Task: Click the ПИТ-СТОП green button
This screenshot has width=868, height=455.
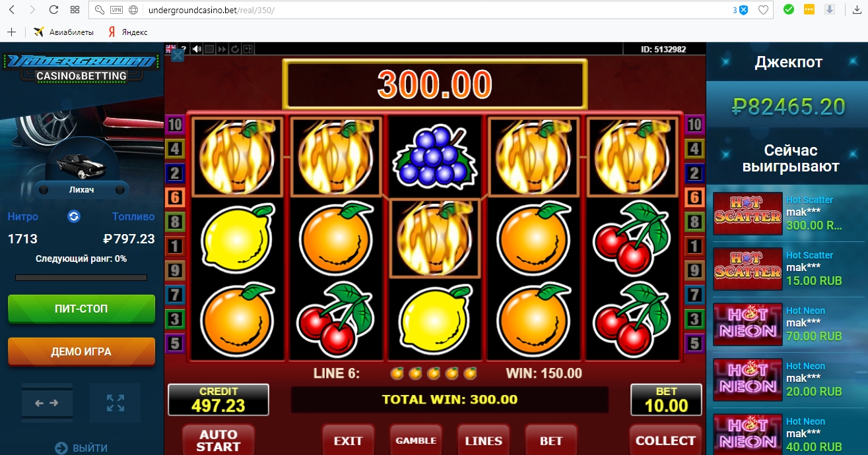Action: (x=82, y=309)
